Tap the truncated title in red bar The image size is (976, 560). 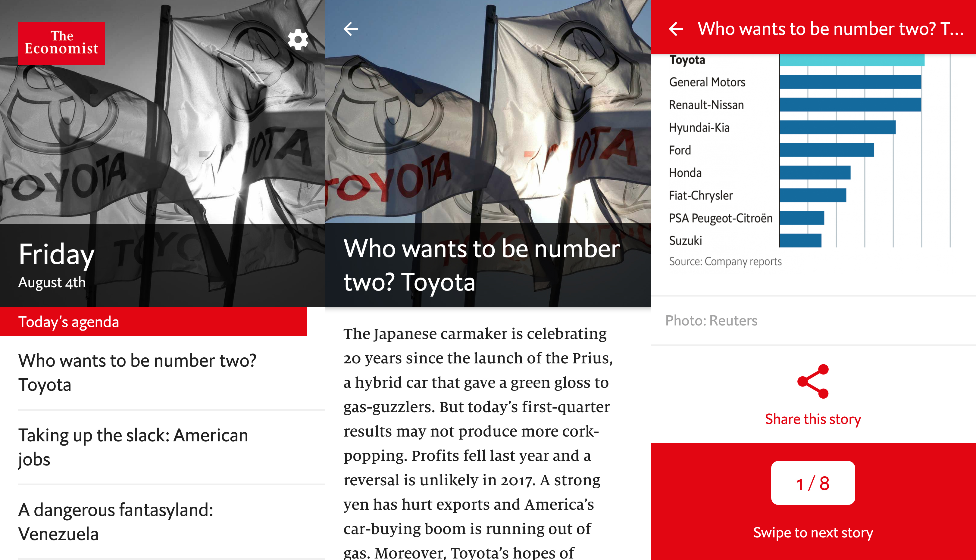coord(831,29)
